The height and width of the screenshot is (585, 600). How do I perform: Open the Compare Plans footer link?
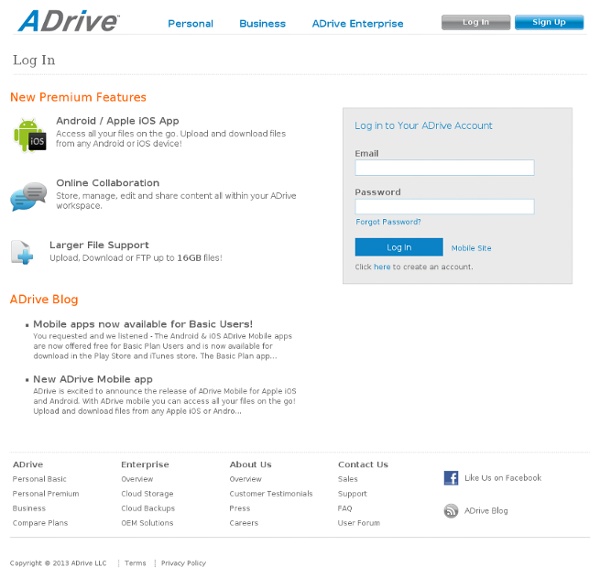point(40,523)
